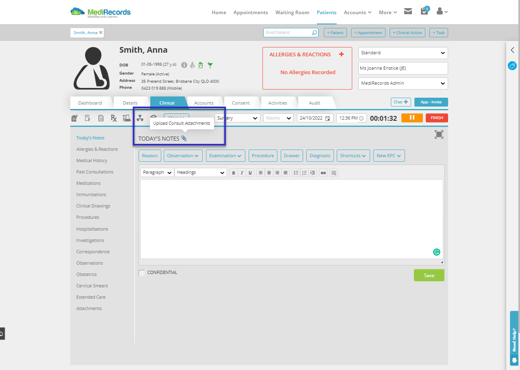
Task: Apply bold formatting in editor
Action: point(234,173)
